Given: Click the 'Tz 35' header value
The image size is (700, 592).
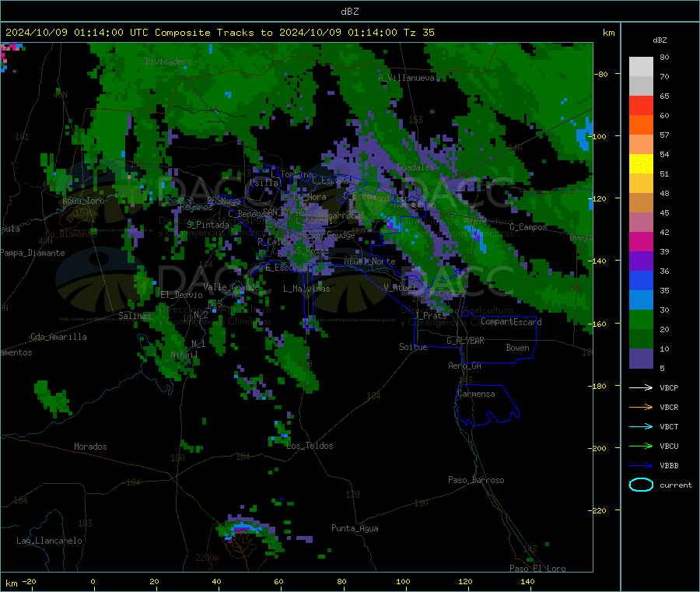Looking at the screenshot, I should [418, 33].
